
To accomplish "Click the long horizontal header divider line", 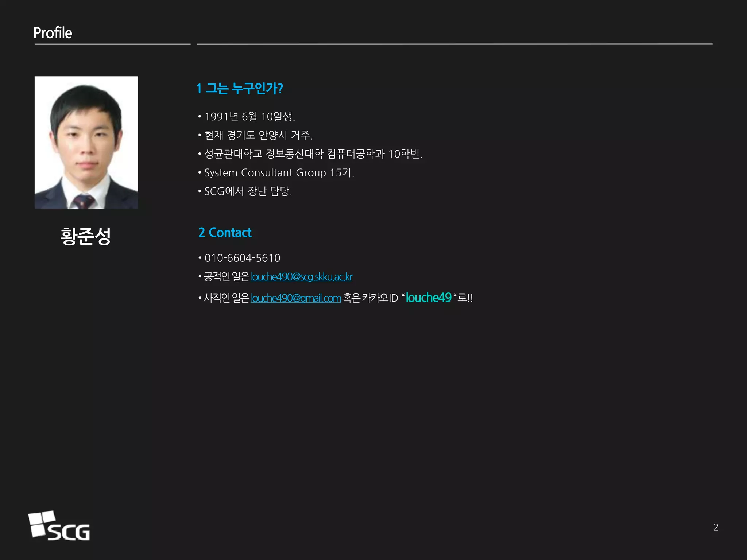I will pos(454,44).
